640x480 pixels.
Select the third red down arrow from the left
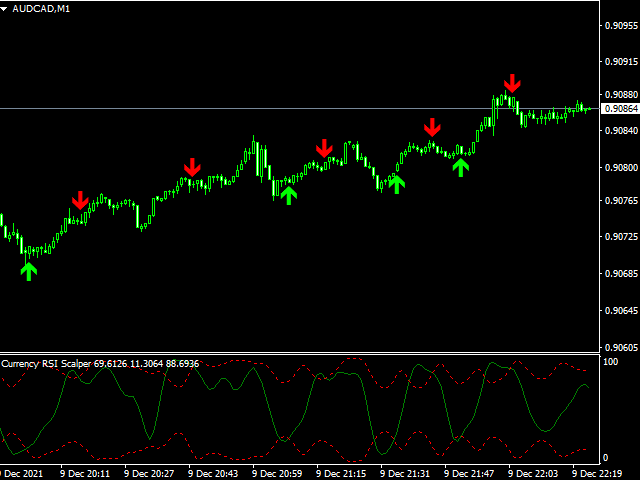point(324,148)
